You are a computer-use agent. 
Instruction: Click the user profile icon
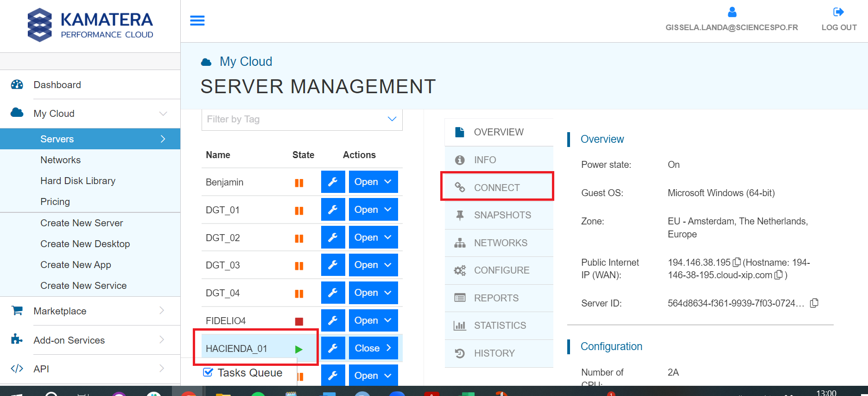tap(732, 12)
